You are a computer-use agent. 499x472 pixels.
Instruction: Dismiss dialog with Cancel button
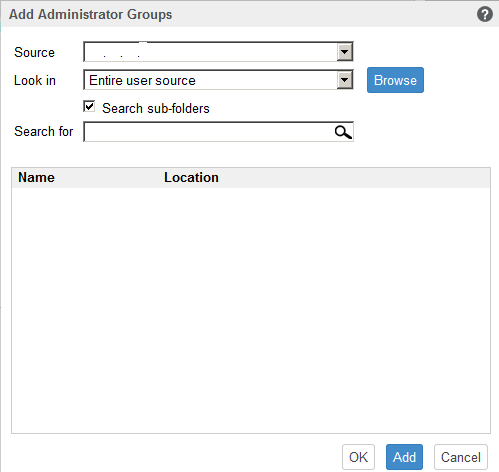[461, 457]
